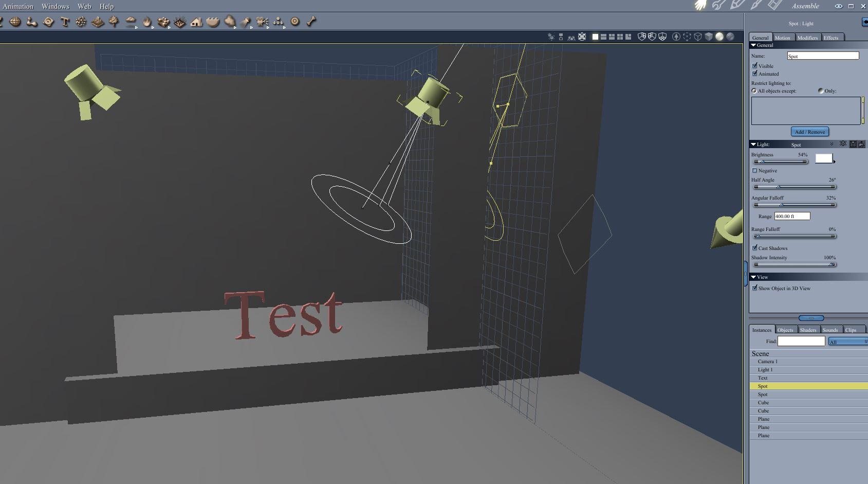Click the Name input field
The image size is (868, 484).
point(823,56)
